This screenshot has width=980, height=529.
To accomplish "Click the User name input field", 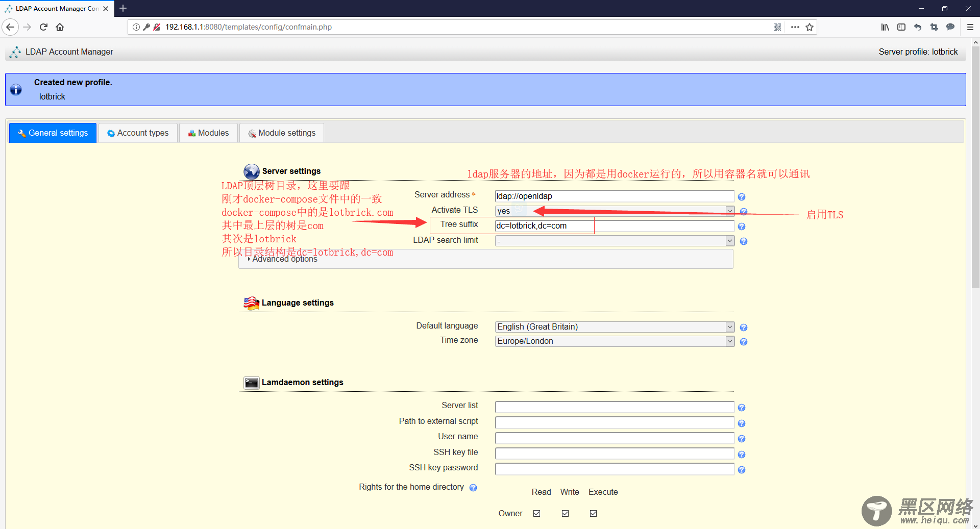I will click(x=615, y=438).
